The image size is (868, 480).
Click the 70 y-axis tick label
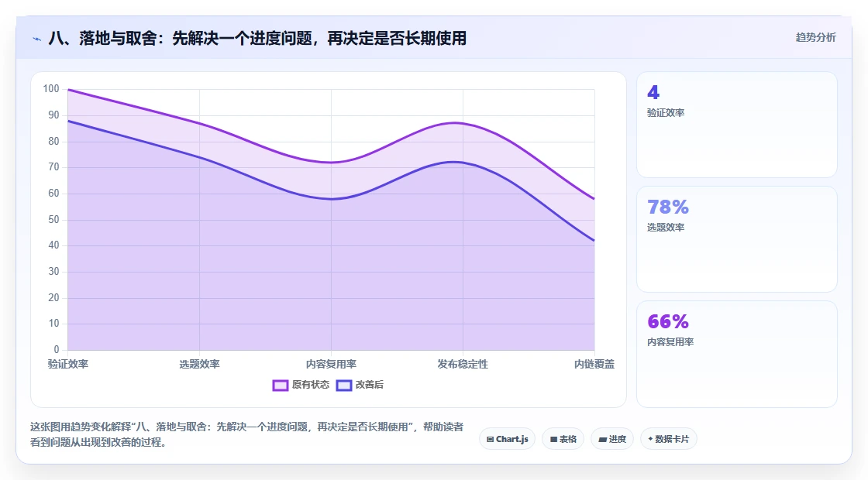pyautogui.click(x=53, y=167)
